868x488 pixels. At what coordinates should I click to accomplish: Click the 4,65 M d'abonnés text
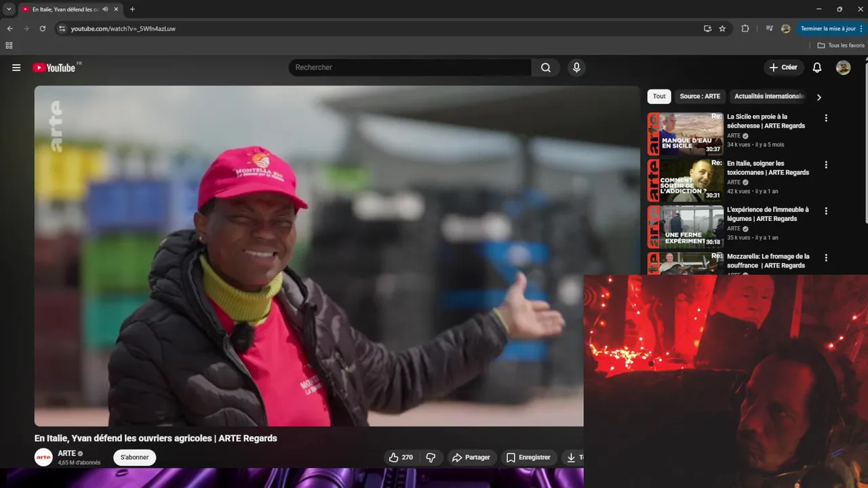coord(79,463)
